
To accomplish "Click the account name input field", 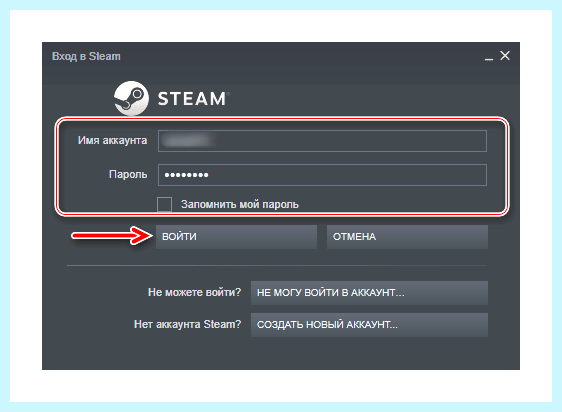I will (x=322, y=141).
